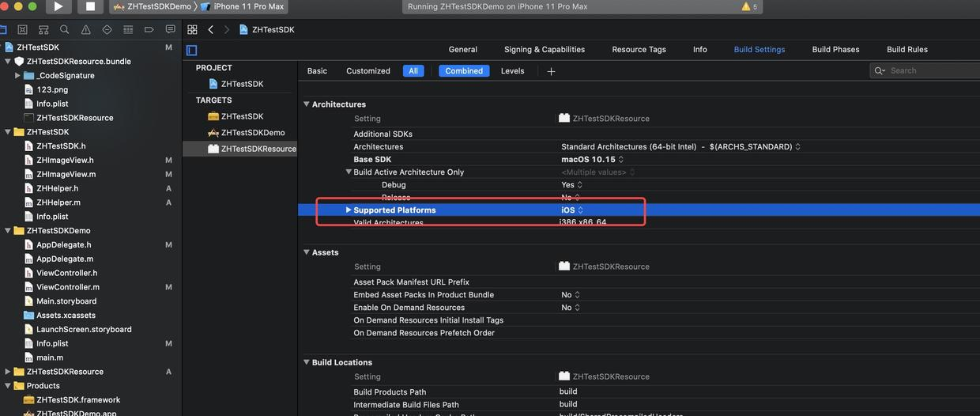
Task: Expand the ZHTestSDKResource group
Action: click(x=8, y=372)
